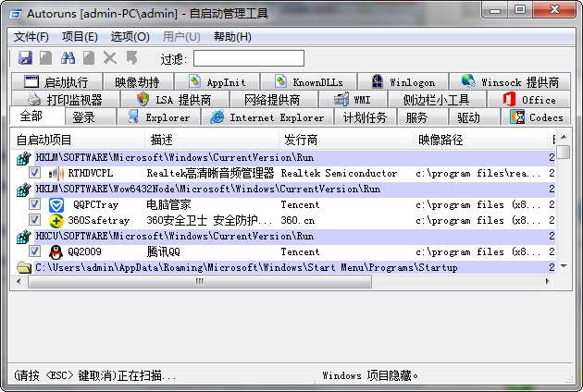Image resolution: width=583 pixels, height=392 pixels.
Task: Click the vertical scrollbar up arrow
Action: [564, 137]
